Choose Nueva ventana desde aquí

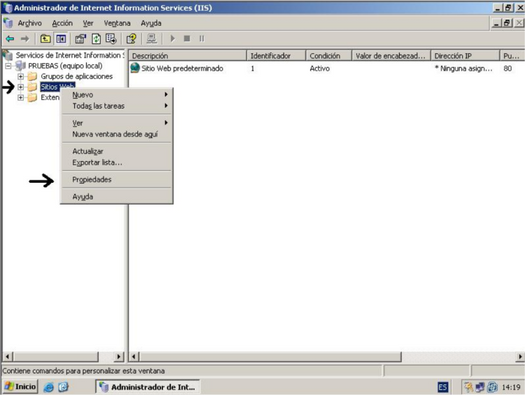pos(117,134)
